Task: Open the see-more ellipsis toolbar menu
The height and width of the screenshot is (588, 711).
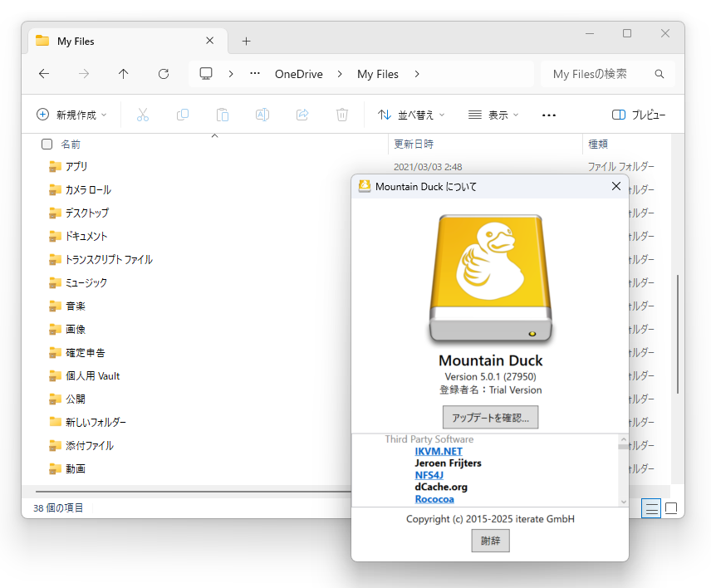Action: 548,115
